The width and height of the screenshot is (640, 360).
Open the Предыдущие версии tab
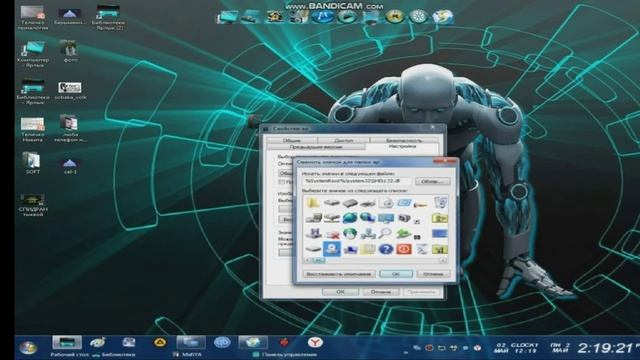pyautogui.click(x=316, y=147)
